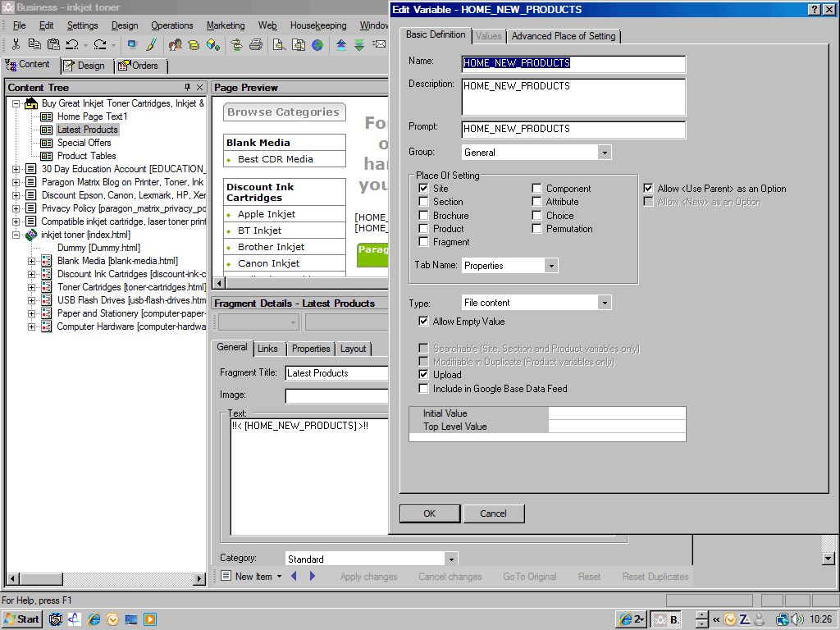This screenshot has width=840, height=630.
Task: Tick Include in Google Base Data Feed
Action: point(423,389)
